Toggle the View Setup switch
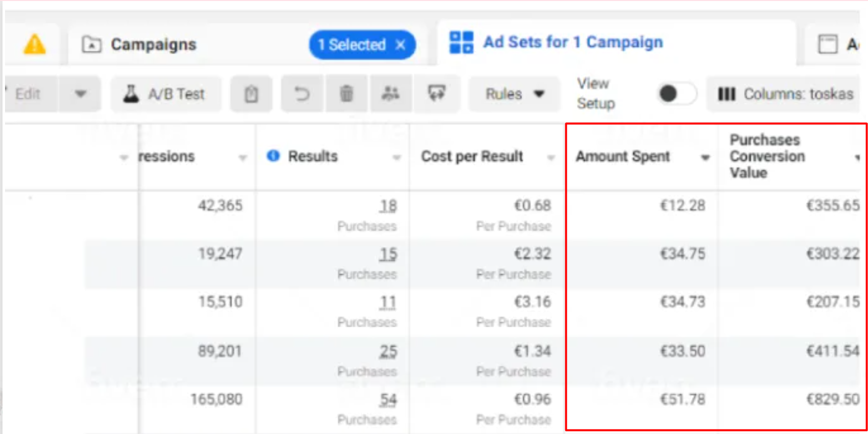This screenshot has width=868, height=434. (676, 94)
